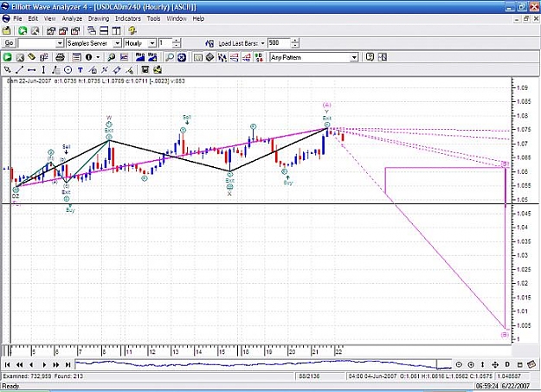Click the D button at bottom right
The height and width of the screenshot is (392, 541).
[507, 364]
